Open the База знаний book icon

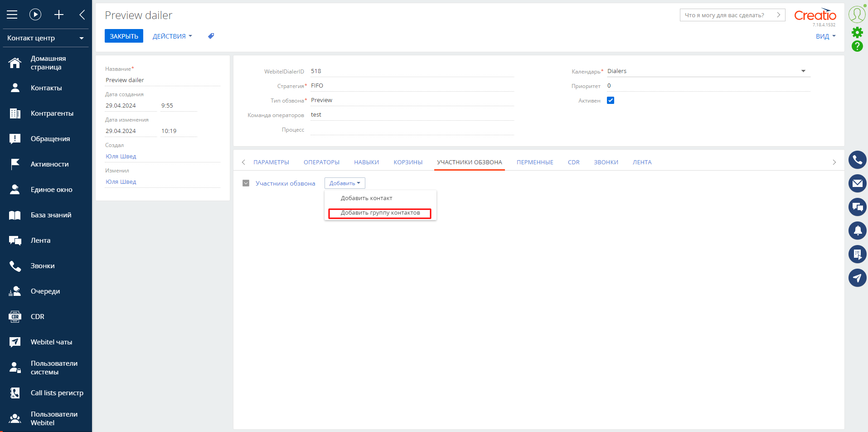(15, 215)
